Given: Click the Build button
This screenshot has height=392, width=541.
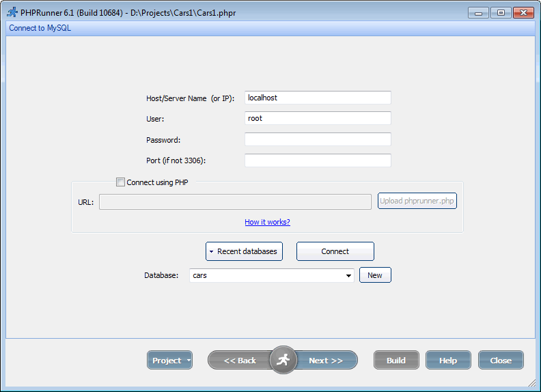Looking at the screenshot, I should pyautogui.click(x=396, y=361).
